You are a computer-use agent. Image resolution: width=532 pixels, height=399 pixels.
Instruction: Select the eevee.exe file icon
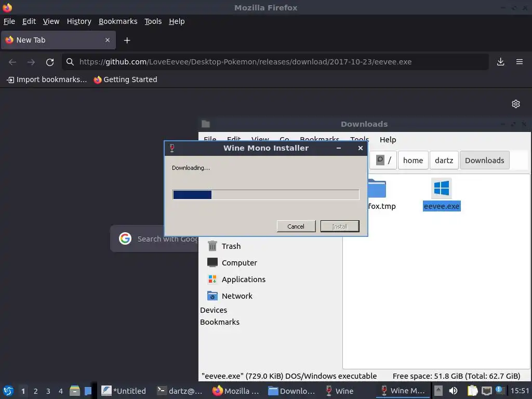[442, 188]
